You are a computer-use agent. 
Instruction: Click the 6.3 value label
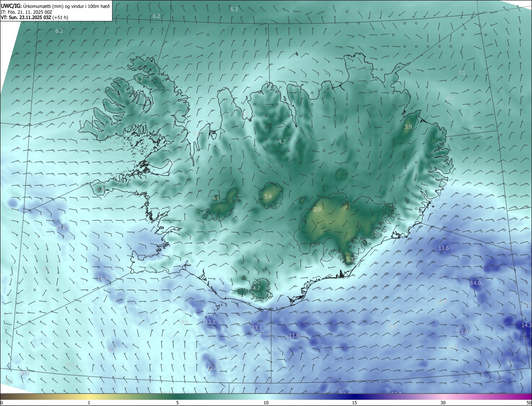tap(234, 9)
